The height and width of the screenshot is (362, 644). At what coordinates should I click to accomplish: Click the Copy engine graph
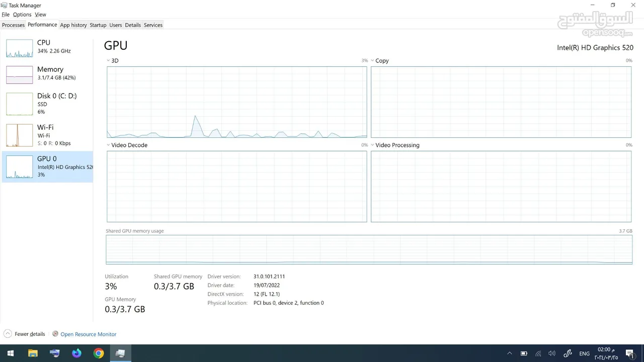(501, 102)
